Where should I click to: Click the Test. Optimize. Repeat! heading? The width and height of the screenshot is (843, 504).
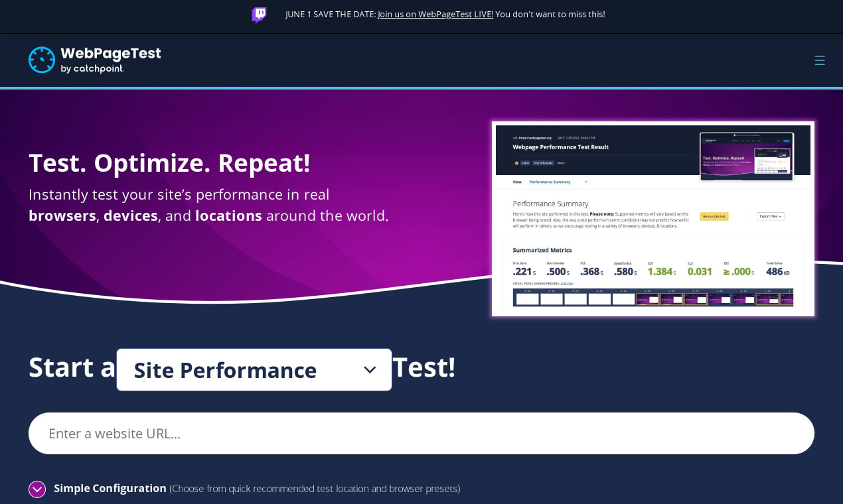pos(169,163)
